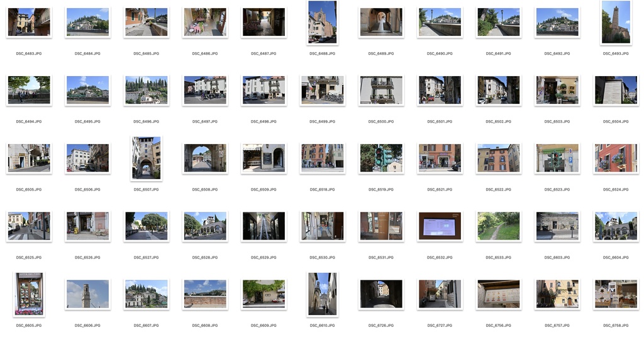Select the crosswalk street thumbnail DSC_6525.JPG

[x=29, y=226]
